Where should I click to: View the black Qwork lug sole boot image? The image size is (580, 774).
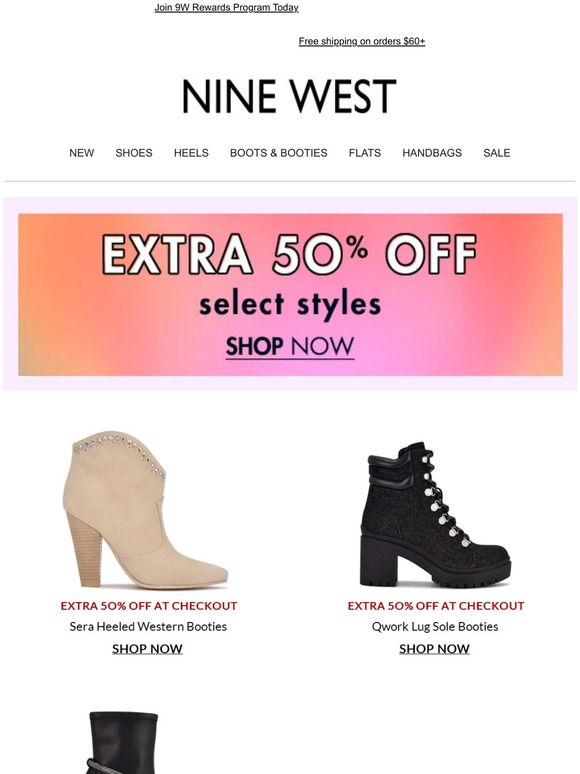[x=435, y=513]
